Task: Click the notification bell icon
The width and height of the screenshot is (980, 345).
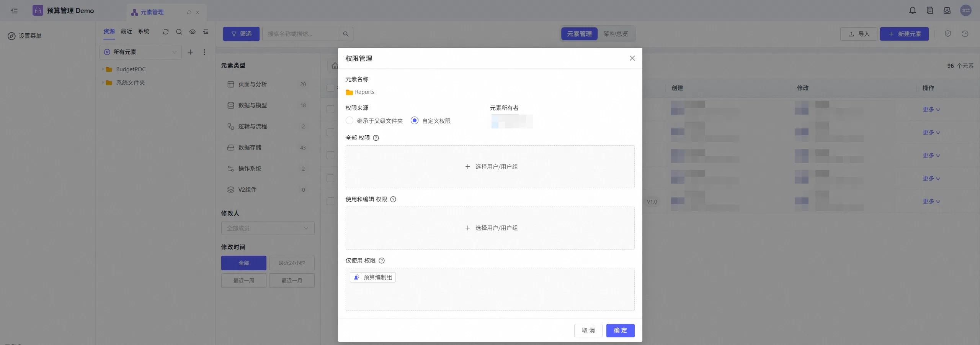Action: tap(913, 11)
